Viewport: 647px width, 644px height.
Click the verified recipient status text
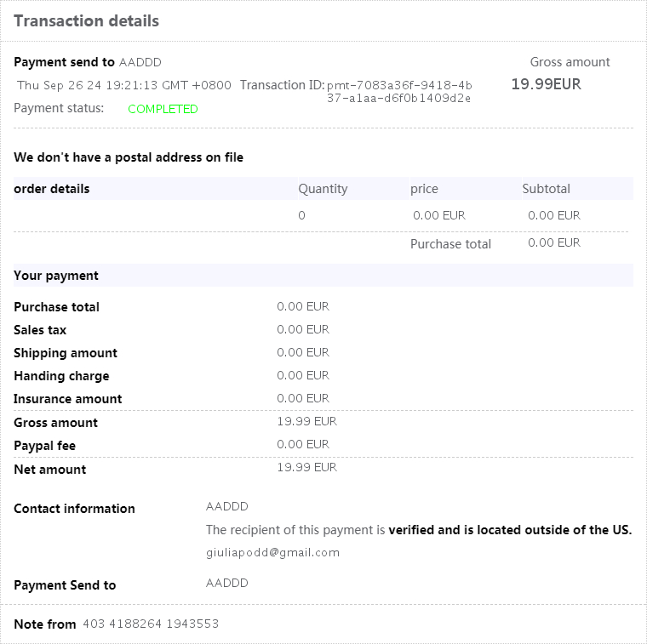click(510, 530)
